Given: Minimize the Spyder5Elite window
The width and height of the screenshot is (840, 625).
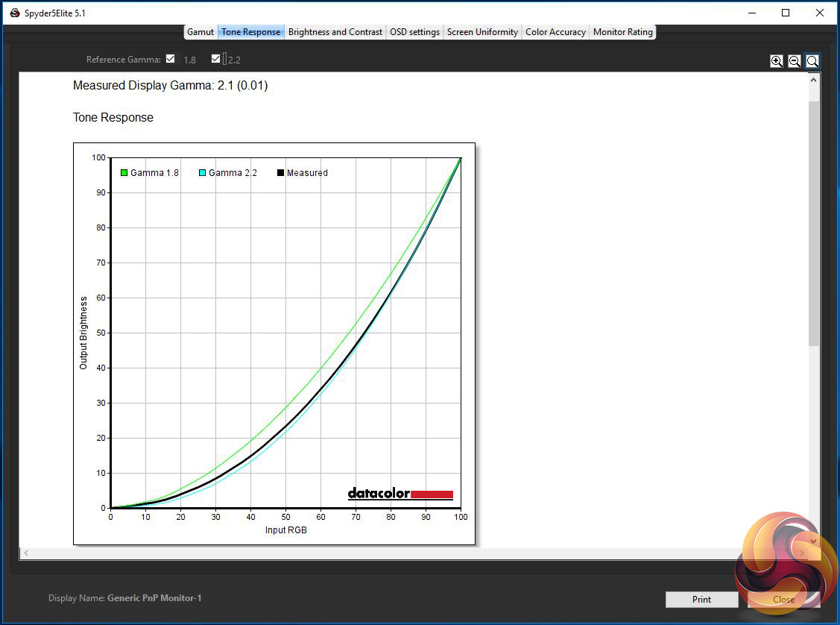Looking at the screenshot, I should [x=752, y=13].
